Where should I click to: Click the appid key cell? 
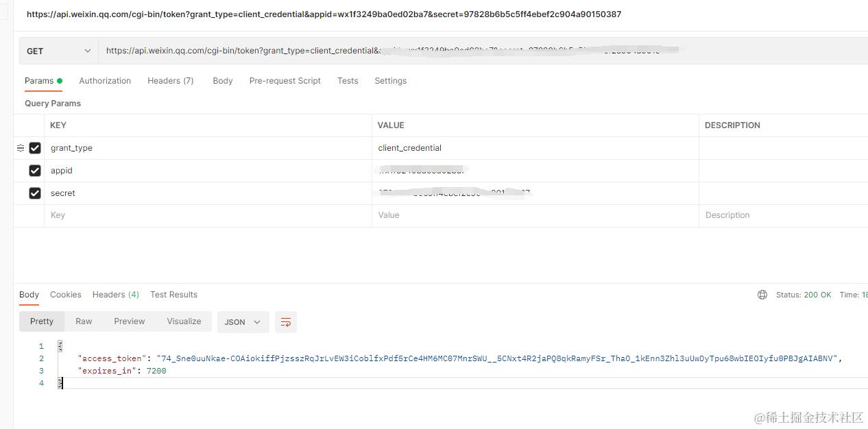pos(208,171)
